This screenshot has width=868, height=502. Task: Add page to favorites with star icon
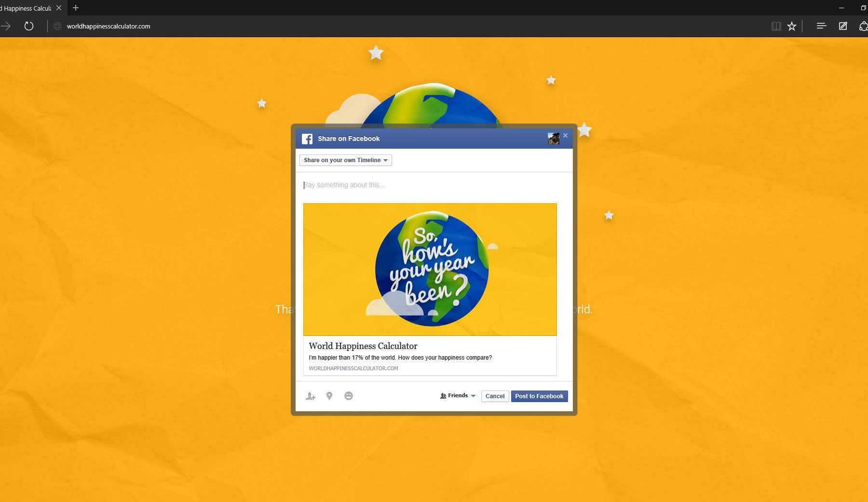pos(792,26)
